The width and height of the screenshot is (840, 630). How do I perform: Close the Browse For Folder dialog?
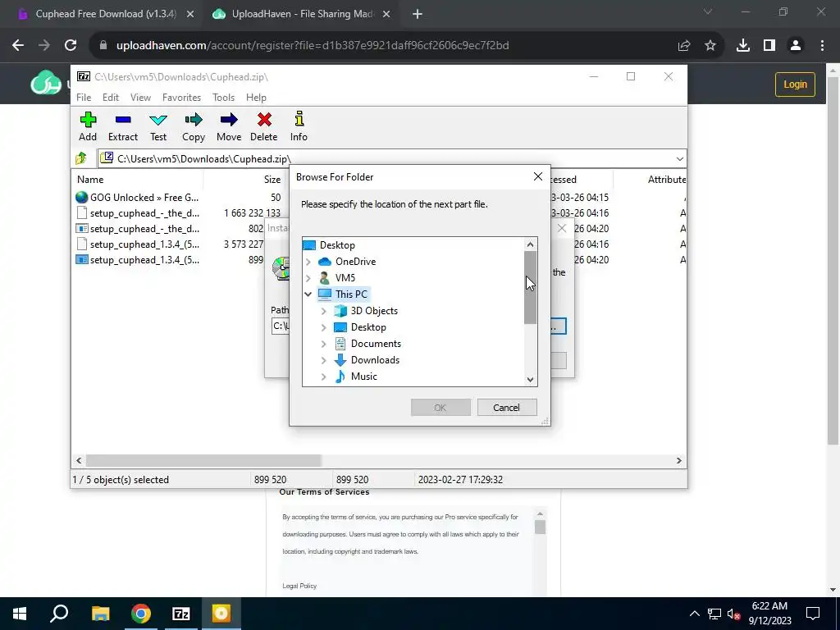tap(538, 177)
